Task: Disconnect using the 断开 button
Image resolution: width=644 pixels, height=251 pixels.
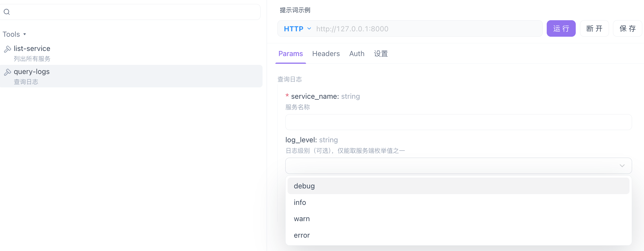Action: pos(595,28)
